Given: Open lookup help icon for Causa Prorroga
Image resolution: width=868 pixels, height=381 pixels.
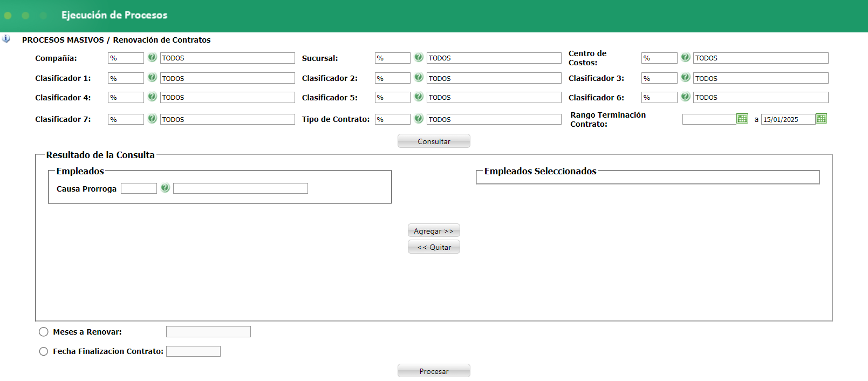Looking at the screenshot, I should [x=165, y=188].
